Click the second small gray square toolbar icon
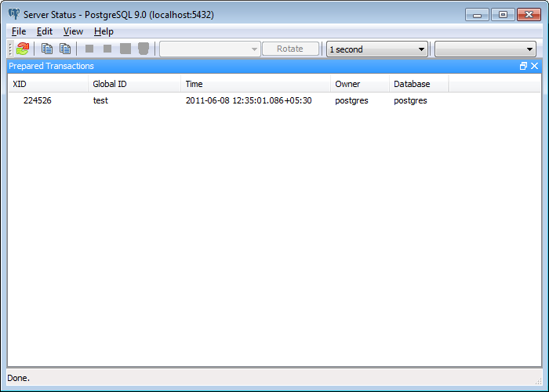This screenshot has width=549, height=392. 107,49
